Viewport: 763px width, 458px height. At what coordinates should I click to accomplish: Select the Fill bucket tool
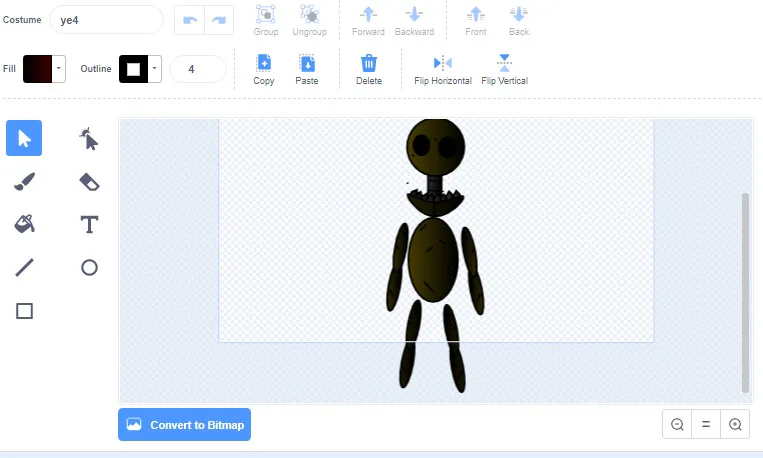[24, 224]
